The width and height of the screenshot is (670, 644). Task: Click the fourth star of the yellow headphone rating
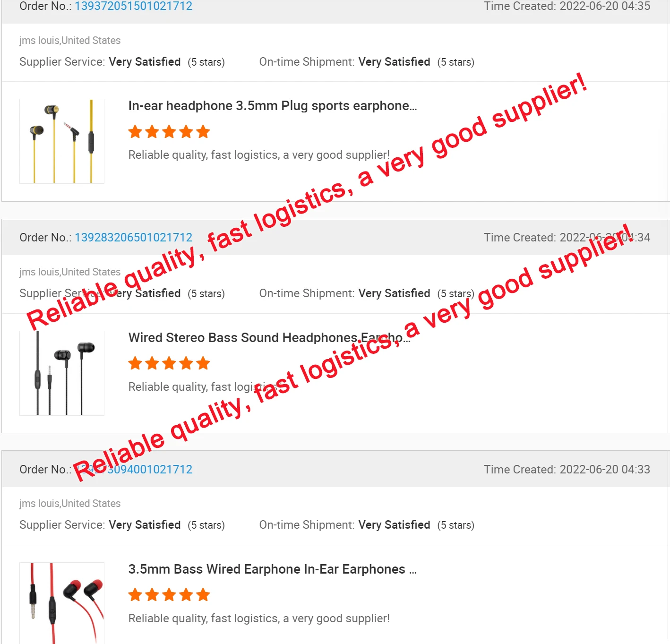tap(186, 132)
